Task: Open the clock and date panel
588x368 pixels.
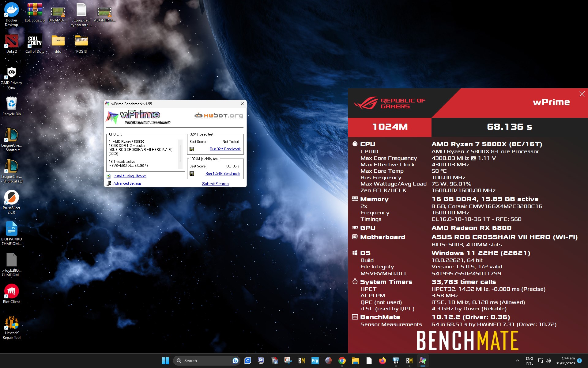Action: (565, 361)
